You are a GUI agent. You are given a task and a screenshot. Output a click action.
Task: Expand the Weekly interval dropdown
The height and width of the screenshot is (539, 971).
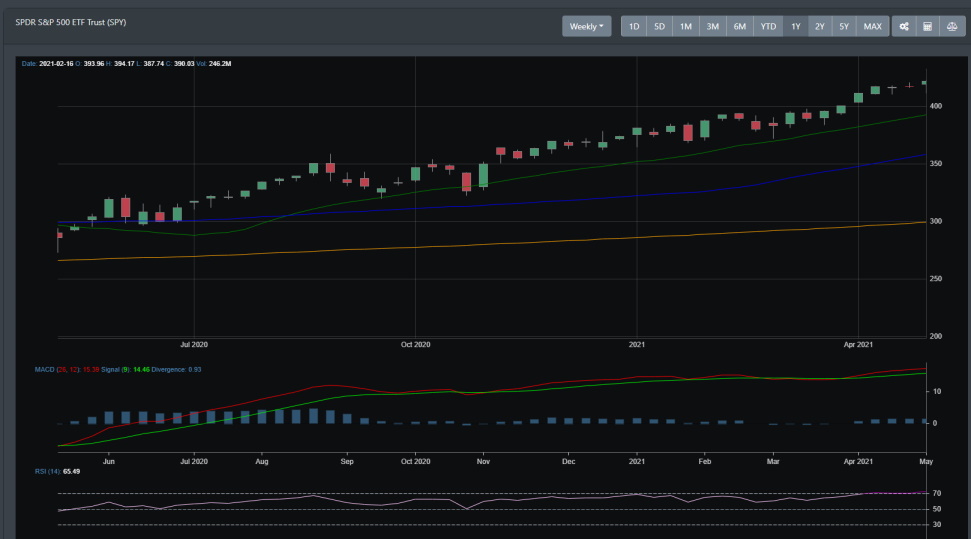[x=586, y=27]
